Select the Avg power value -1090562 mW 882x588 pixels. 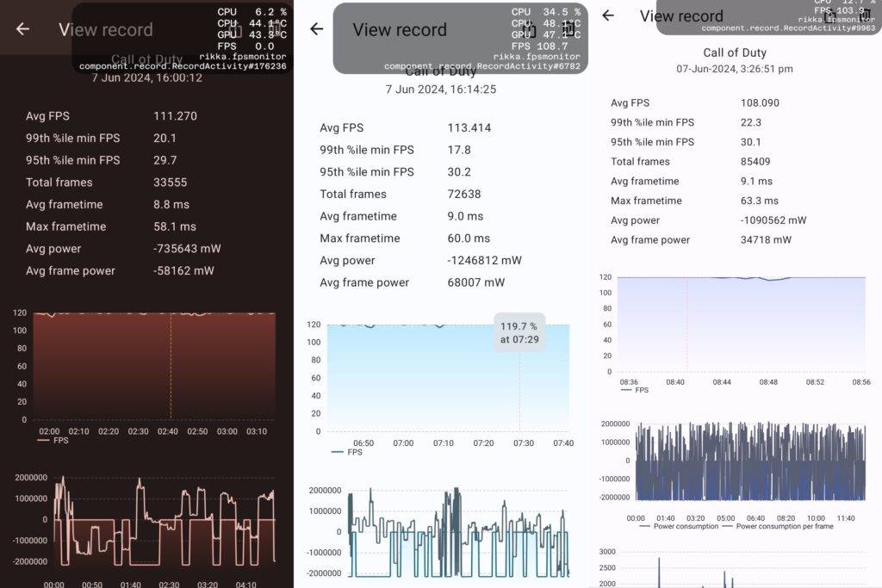(773, 220)
